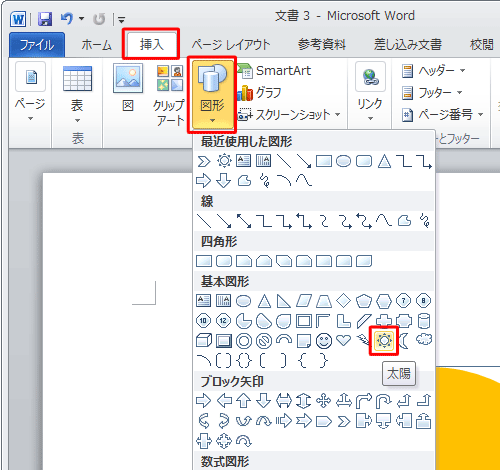Select the Dodecagon shape labeled 12
500x470 pixels.
pos(223,321)
